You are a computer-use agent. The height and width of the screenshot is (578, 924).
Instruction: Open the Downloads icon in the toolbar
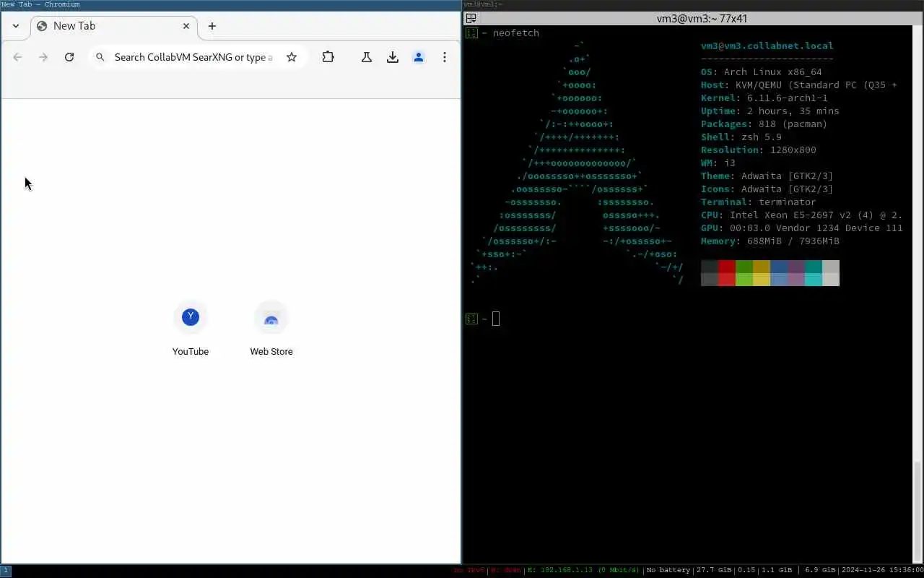coord(393,57)
